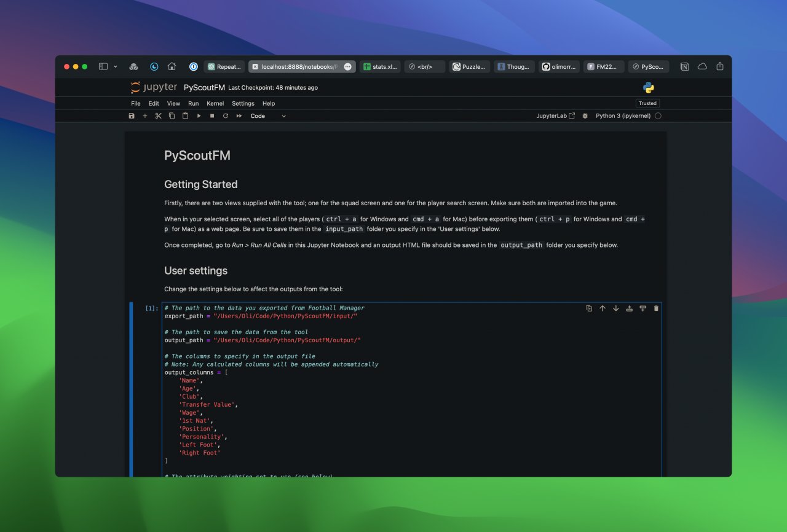Click the User settings heading
The width and height of the screenshot is (787, 532).
click(x=196, y=270)
